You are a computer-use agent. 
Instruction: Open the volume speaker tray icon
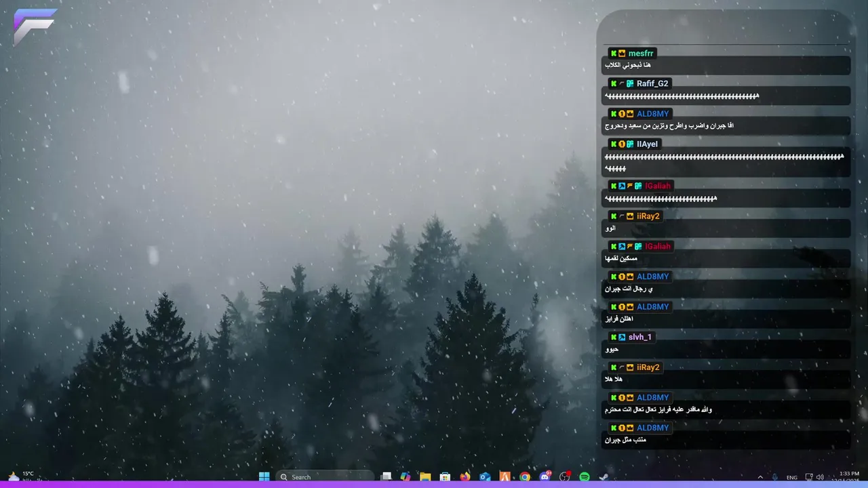820,477
